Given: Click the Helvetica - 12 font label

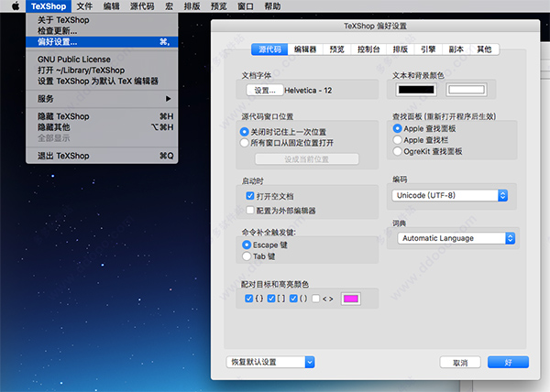Looking at the screenshot, I should [308, 91].
